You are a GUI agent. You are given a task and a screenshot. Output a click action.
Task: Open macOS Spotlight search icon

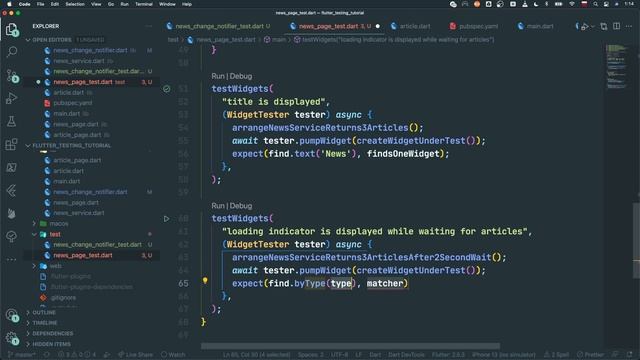[x=596, y=4]
